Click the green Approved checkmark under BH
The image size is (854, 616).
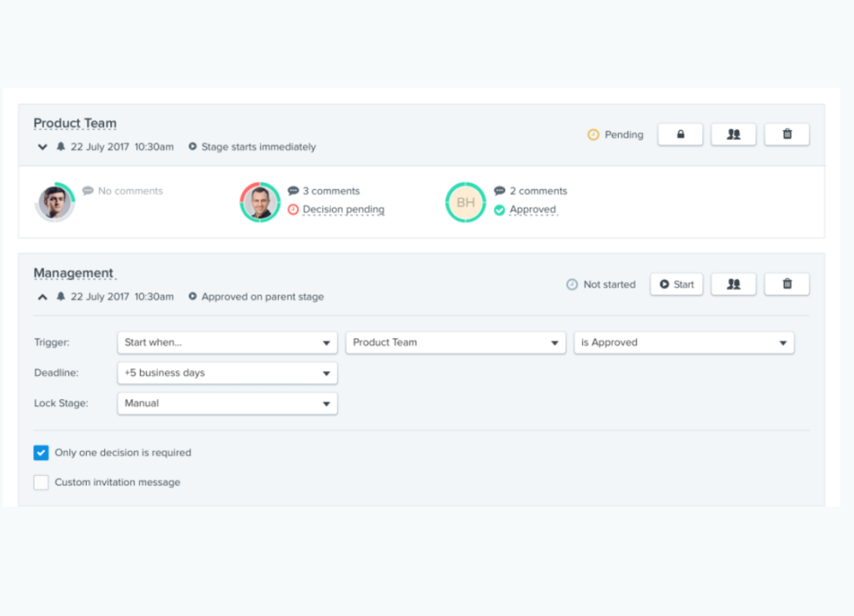click(x=500, y=209)
